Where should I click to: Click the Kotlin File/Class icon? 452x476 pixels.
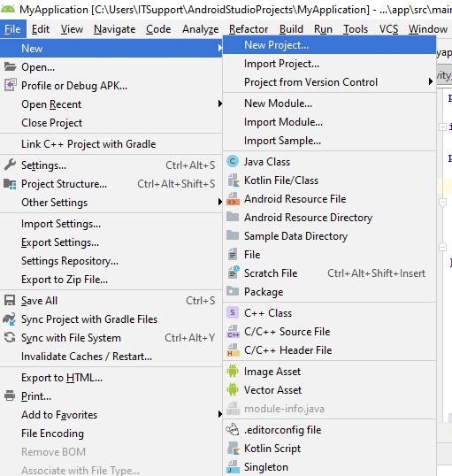(234, 180)
